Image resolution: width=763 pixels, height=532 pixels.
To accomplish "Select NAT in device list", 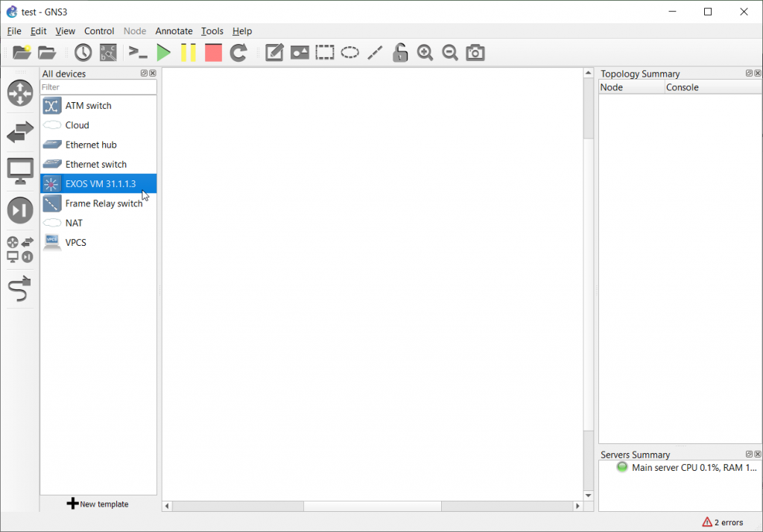I will (x=98, y=223).
